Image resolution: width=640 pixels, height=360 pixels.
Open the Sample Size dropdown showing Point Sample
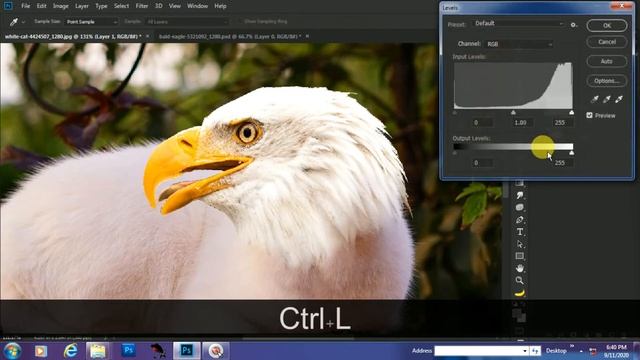(x=91, y=22)
